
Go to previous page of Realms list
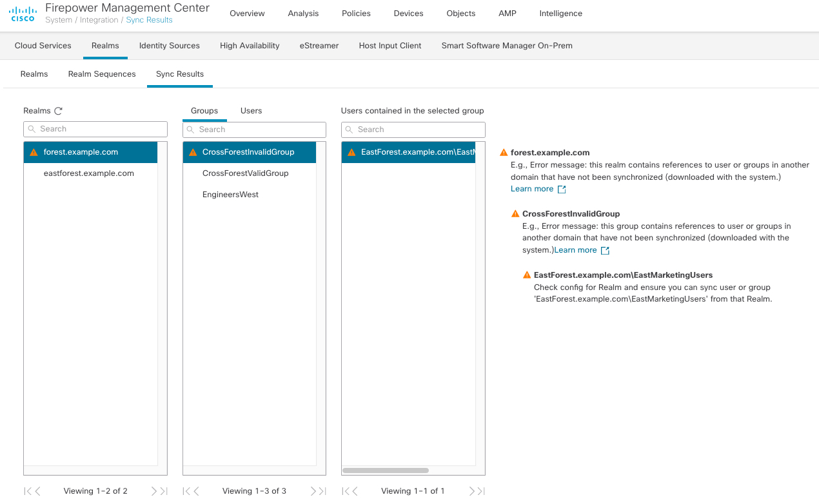[x=37, y=491]
